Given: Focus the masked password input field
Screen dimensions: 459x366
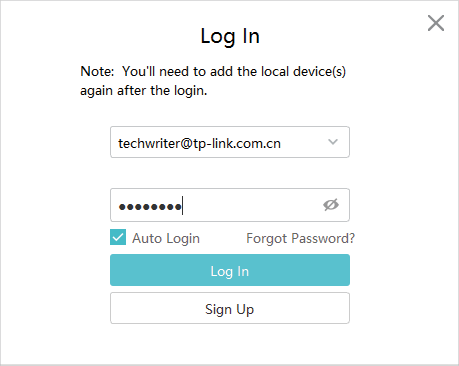Looking at the screenshot, I should click(x=230, y=205).
